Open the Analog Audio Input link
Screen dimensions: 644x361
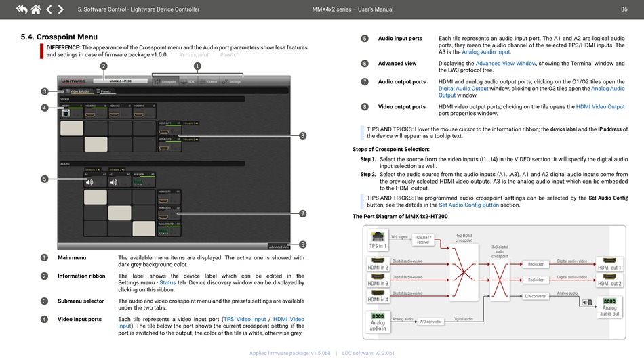click(486, 52)
